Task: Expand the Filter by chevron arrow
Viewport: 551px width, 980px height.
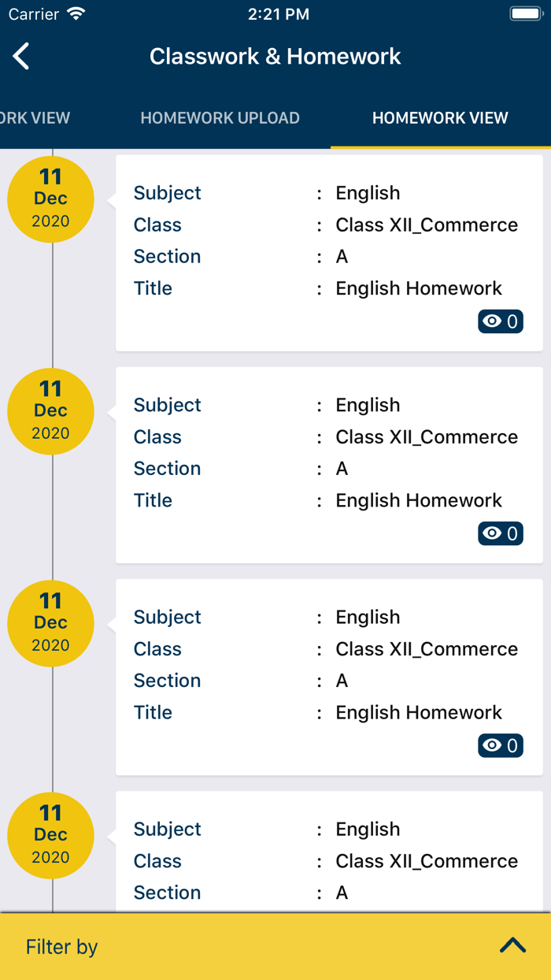Action: (512, 945)
